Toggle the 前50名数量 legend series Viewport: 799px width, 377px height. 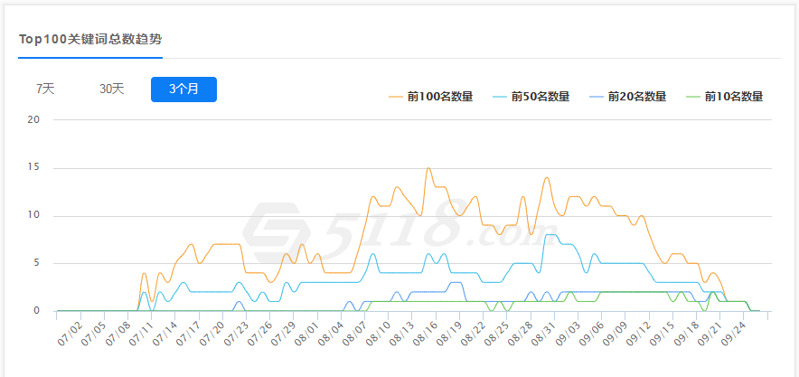pyautogui.click(x=530, y=96)
